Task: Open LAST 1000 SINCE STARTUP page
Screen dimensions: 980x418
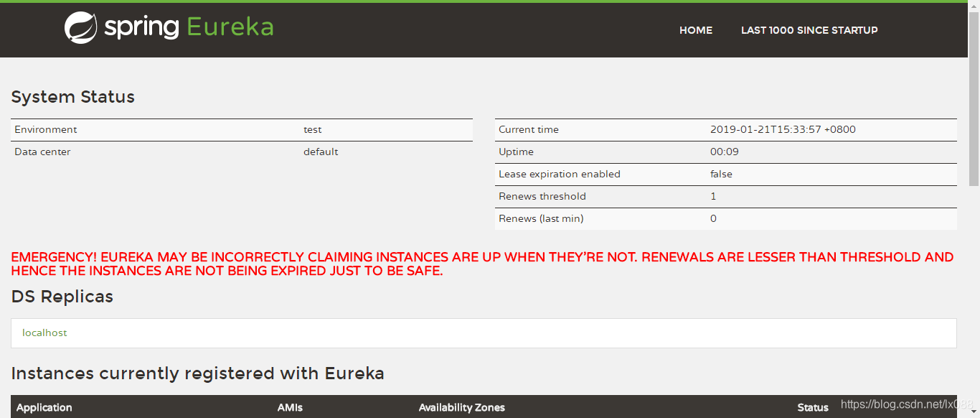Action: [x=809, y=30]
